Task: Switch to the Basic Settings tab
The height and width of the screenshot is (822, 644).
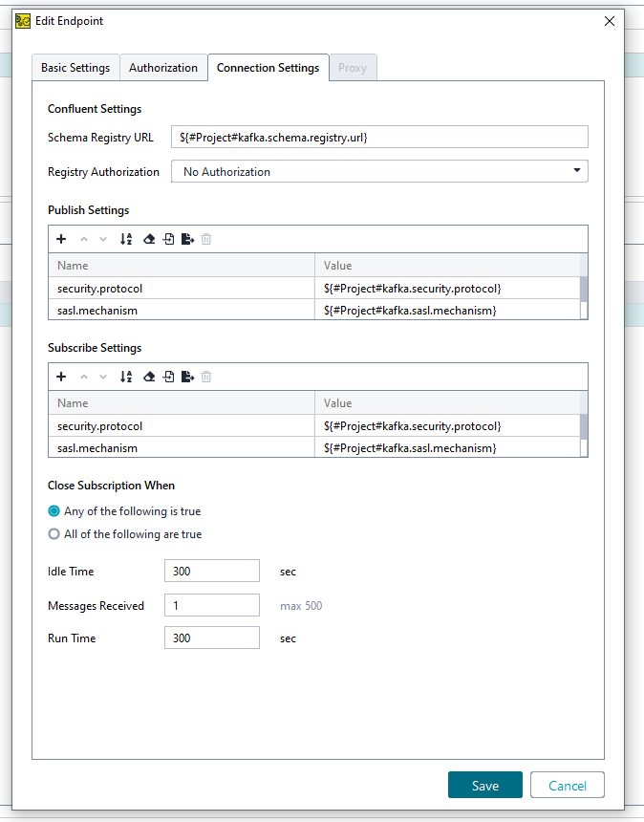Action: 75,68
